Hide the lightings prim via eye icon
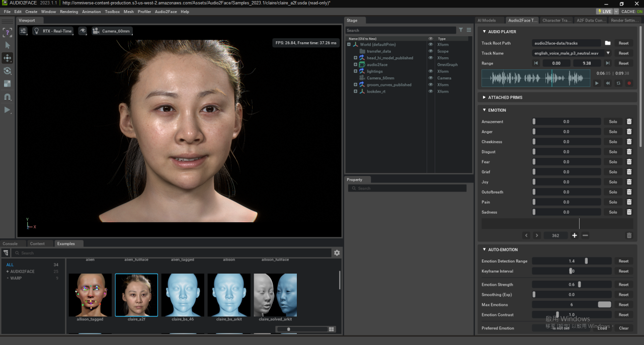Screen dimensions: 644x345 pos(430,71)
